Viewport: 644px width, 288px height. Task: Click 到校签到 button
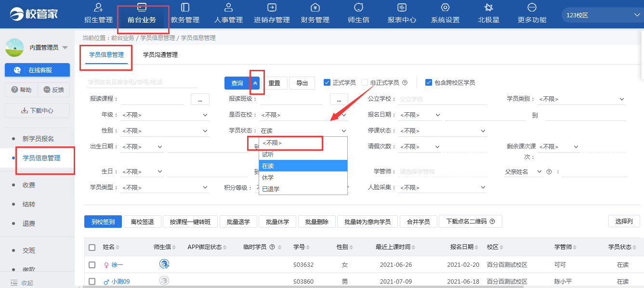tap(103, 222)
